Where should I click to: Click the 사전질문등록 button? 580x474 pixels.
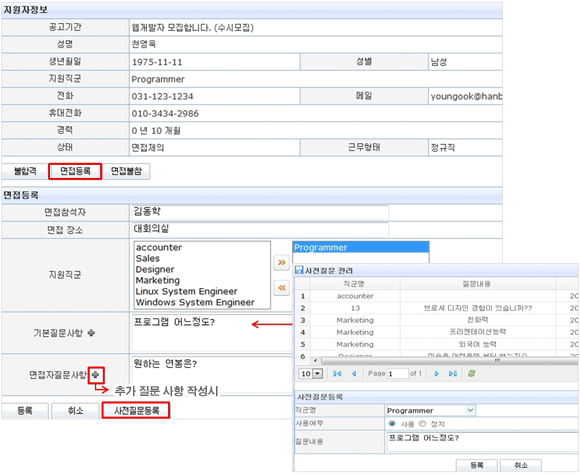point(136,410)
